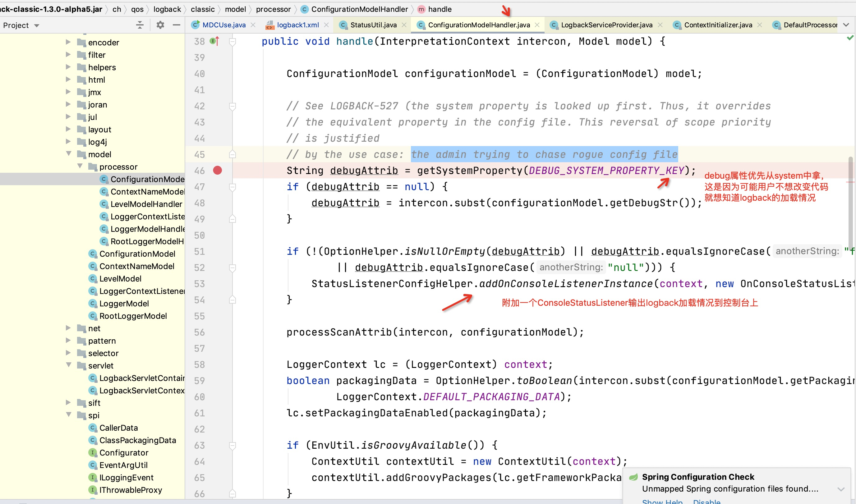This screenshot has width=856, height=504.
Task: Toggle the breakpoint on line 46
Action: pos(217,171)
